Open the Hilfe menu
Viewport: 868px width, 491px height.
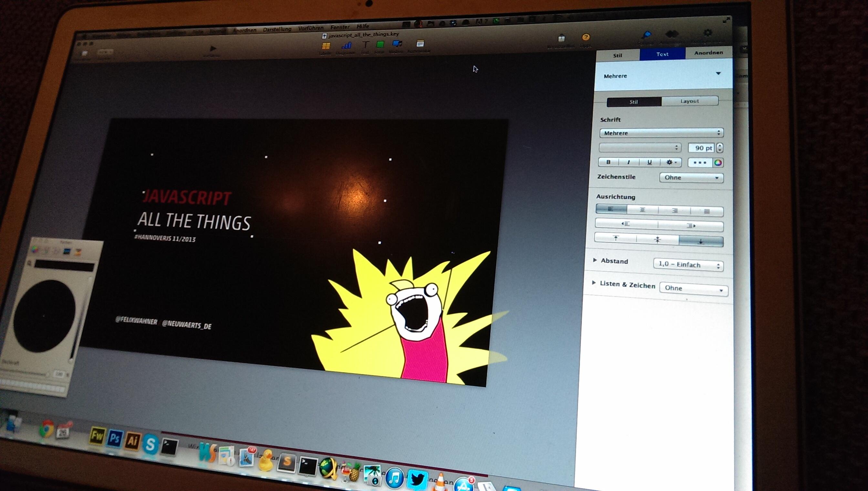click(x=363, y=26)
